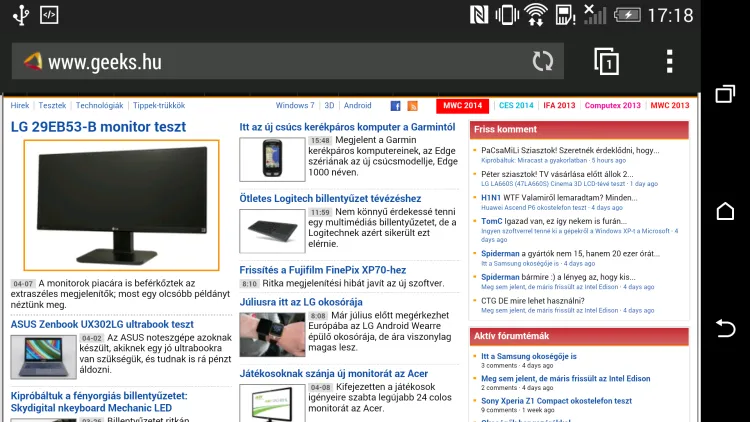The width and height of the screenshot is (750, 422).
Task: Open the browser tab switcher
Action: pos(606,61)
